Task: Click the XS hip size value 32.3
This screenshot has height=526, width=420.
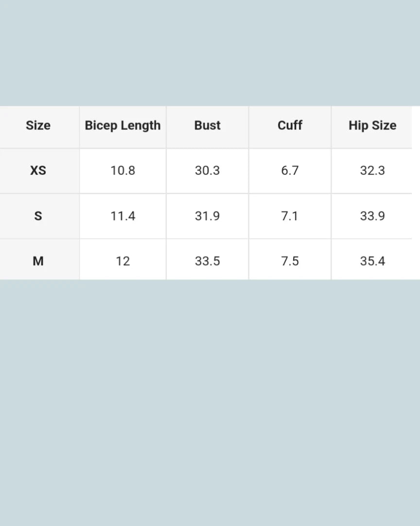Action: (372, 170)
